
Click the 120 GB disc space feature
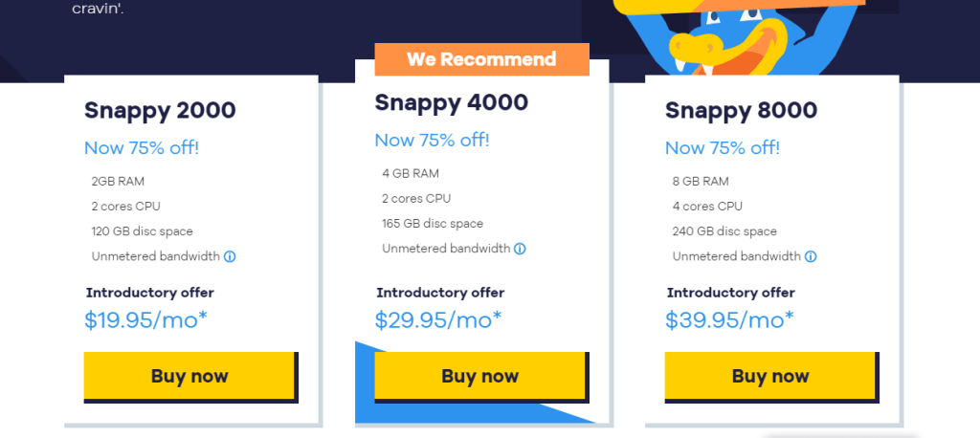(142, 231)
